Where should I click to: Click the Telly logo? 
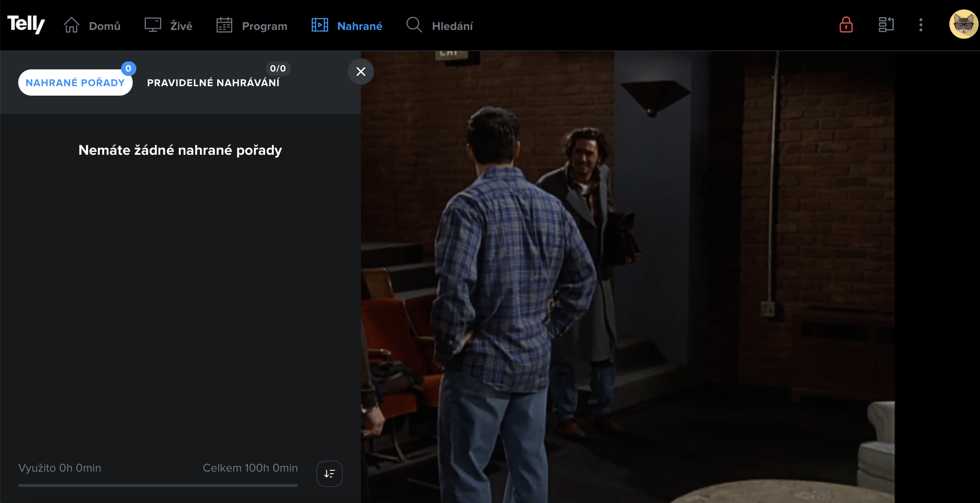(x=26, y=24)
